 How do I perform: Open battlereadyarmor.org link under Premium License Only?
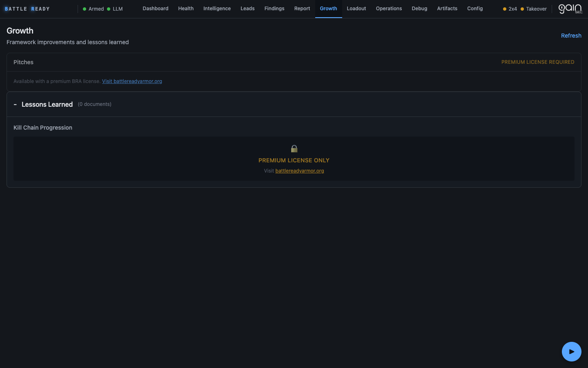pos(300,171)
